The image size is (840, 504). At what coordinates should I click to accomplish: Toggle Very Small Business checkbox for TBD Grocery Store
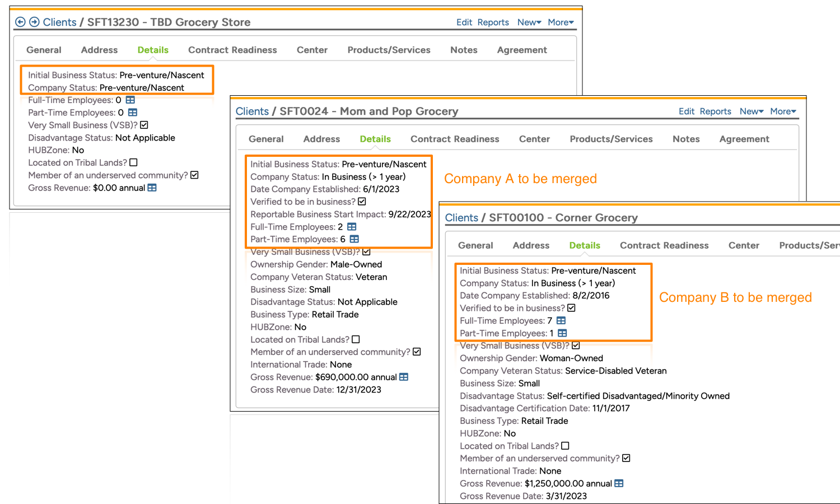point(144,125)
